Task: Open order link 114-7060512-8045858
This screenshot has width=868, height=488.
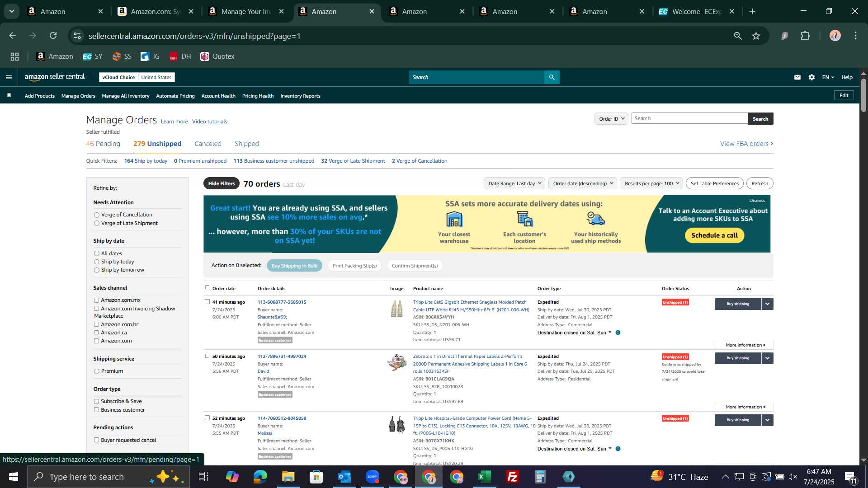Action: click(x=282, y=418)
